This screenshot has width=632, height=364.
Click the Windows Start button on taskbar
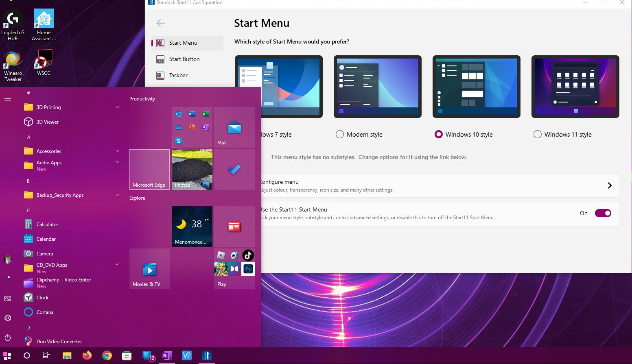[7, 355]
